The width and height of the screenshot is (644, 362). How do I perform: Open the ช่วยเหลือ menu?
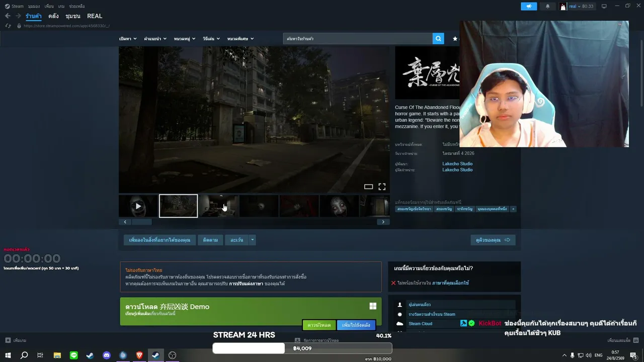(77, 6)
